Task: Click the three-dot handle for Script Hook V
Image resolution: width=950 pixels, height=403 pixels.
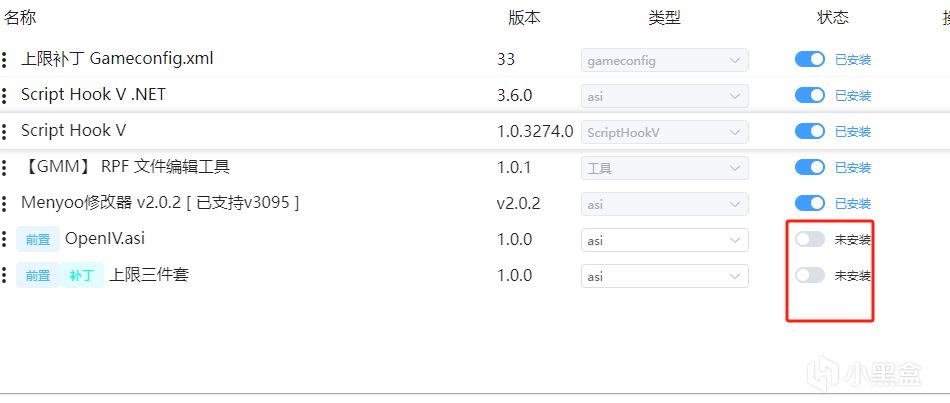Action: pyautogui.click(x=5, y=132)
